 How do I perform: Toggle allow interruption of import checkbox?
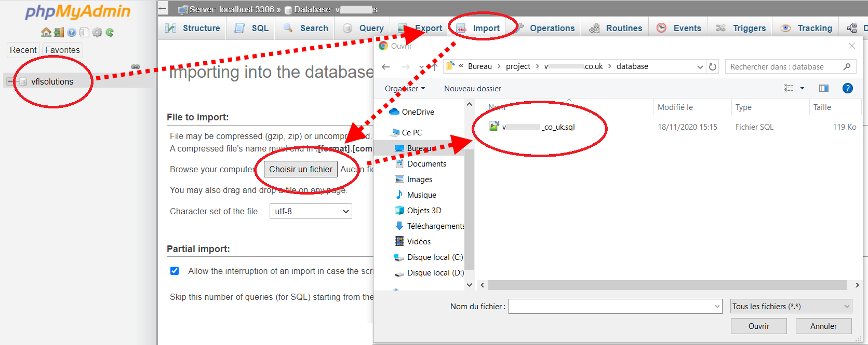[x=175, y=271]
